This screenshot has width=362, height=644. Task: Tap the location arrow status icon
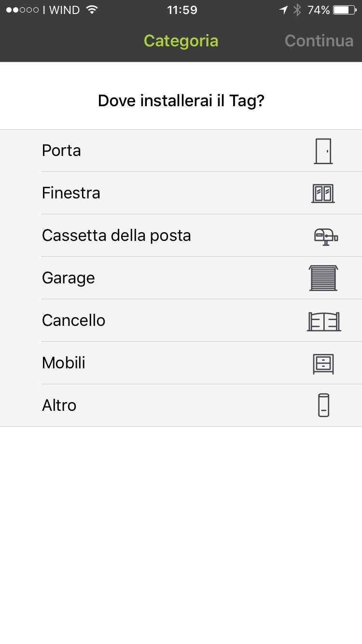pos(284,10)
